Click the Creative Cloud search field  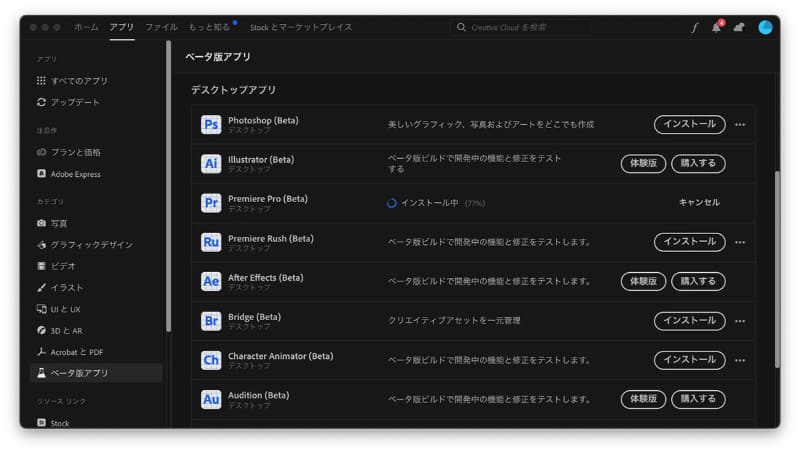click(521, 27)
